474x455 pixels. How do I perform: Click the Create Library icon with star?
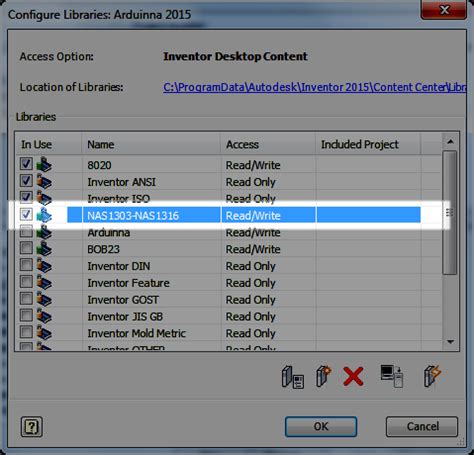(x=323, y=376)
